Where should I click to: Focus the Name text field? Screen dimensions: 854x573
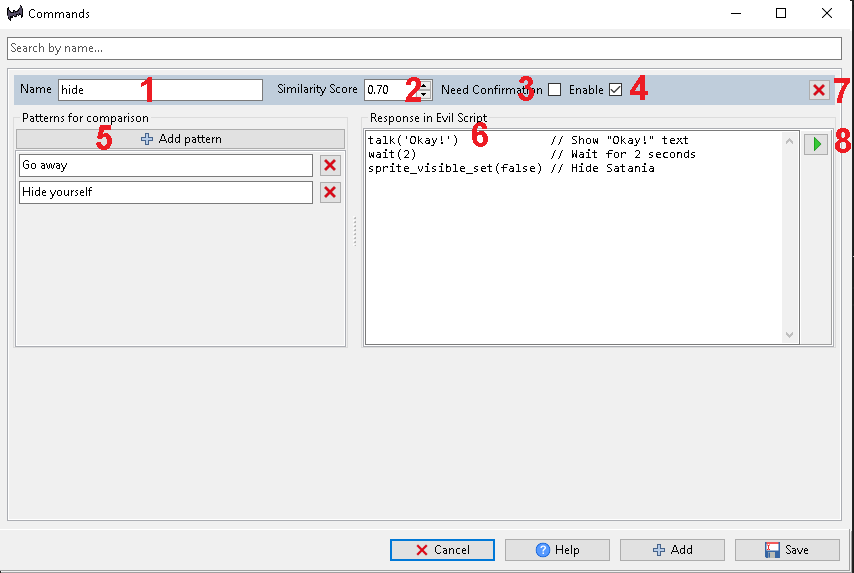(x=160, y=90)
